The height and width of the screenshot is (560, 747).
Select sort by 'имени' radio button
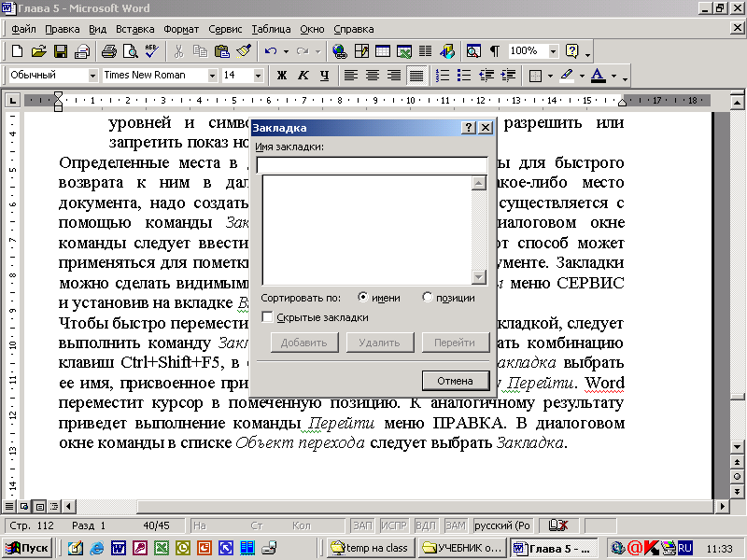363,297
